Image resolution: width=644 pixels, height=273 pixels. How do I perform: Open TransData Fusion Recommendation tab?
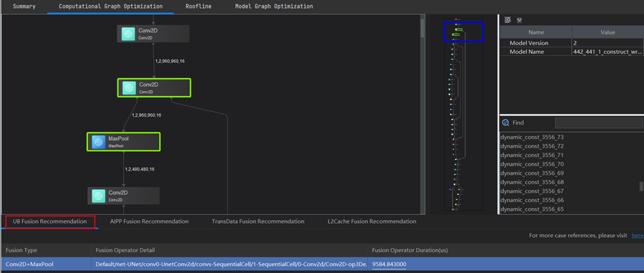click(258, 221)
